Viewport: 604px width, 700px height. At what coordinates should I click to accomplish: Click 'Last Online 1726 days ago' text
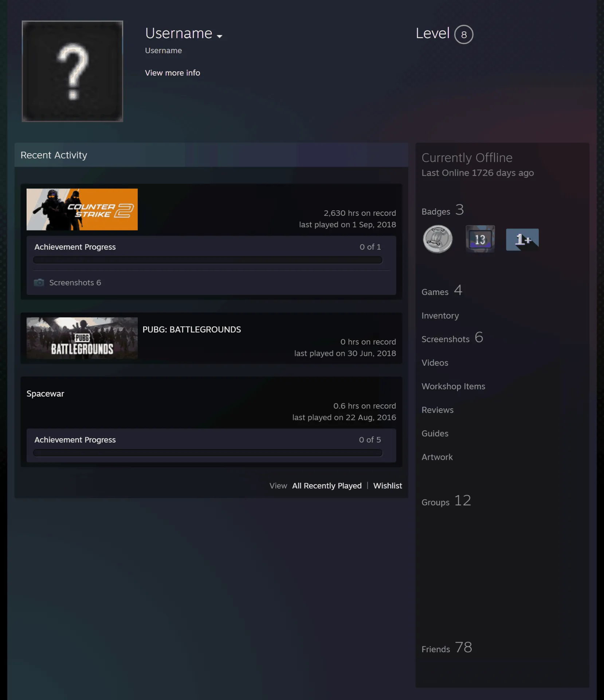coord(478,173)
